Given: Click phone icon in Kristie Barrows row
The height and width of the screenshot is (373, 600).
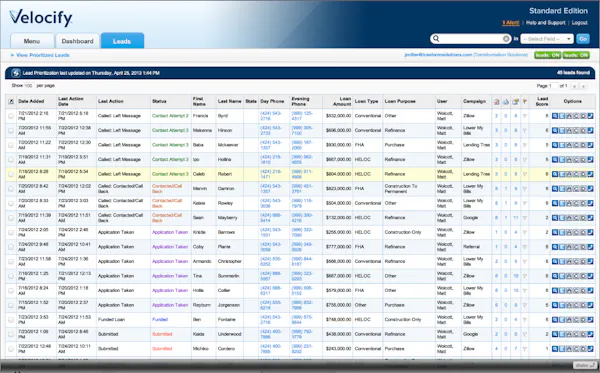Looking at the screenshot, I should 590,232.
